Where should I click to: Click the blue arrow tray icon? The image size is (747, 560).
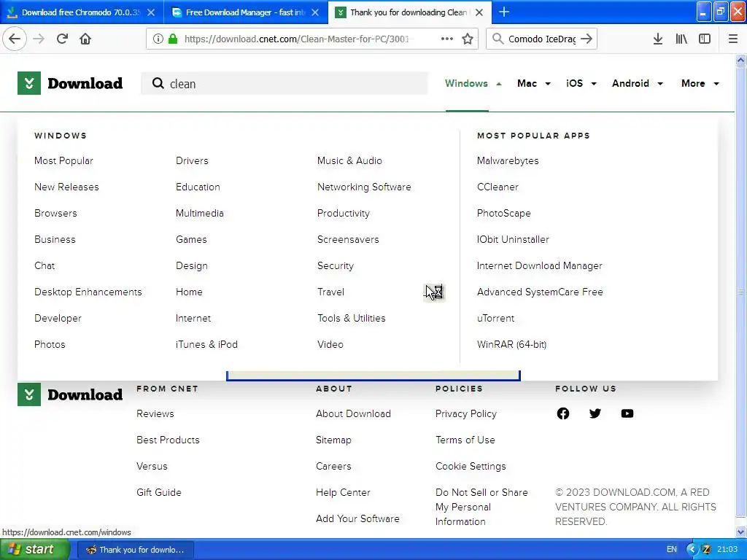tap(692, 549)
